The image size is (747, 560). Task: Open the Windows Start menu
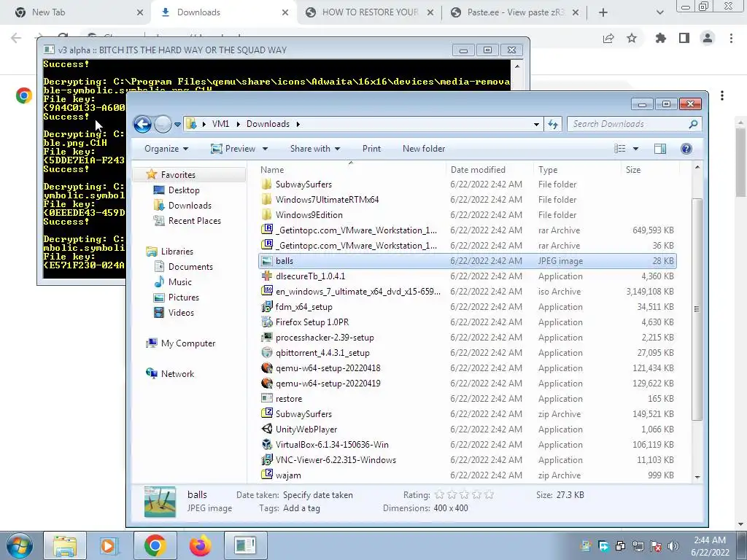click(x=19, y=545)
